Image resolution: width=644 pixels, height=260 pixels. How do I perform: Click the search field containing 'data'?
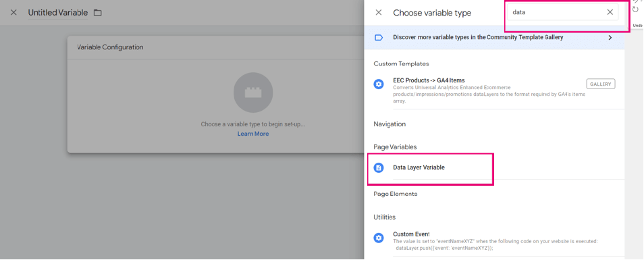(563, 12)
